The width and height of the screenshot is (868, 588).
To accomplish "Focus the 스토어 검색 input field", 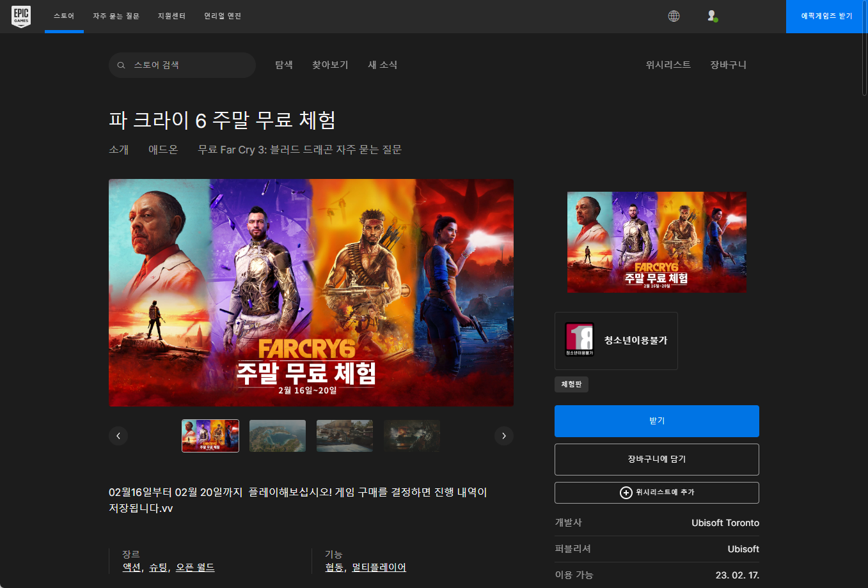I will 182,65.
